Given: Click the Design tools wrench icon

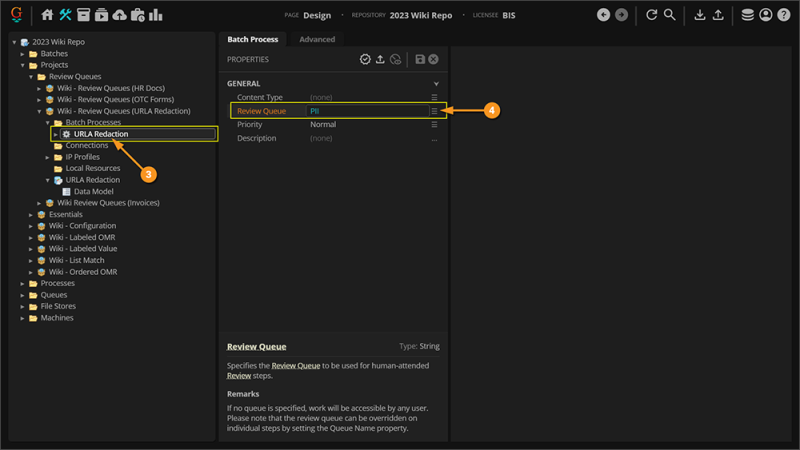Looking at the screenshot, I should pyautogui.click(x=66, y=15).
